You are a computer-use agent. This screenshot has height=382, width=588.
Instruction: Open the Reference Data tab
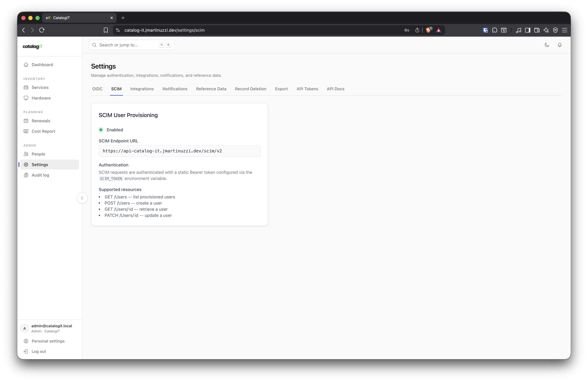[x=211, y=89]
